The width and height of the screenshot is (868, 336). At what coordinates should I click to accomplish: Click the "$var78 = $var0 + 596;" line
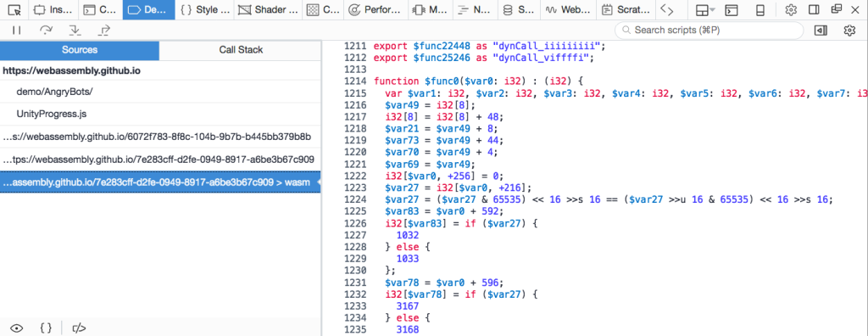point(444,283)
